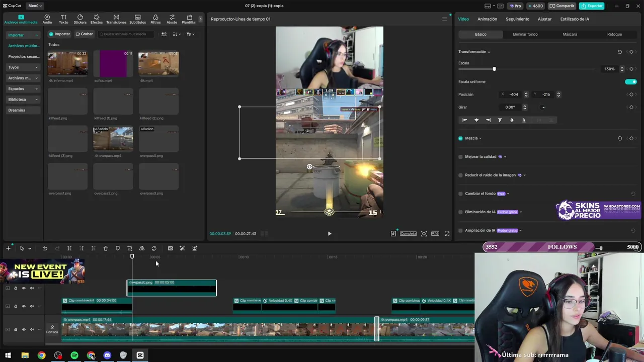
Task: Open the Ajuste panel
Action: 172,19
